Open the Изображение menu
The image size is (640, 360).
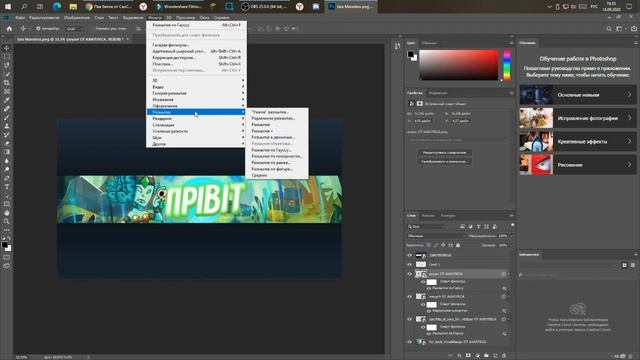(77, 18)
